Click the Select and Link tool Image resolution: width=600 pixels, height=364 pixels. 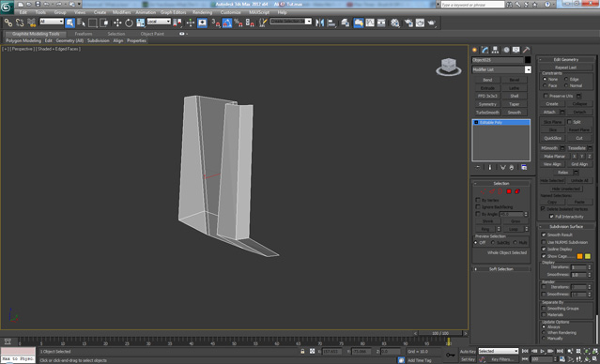[8, 23]
